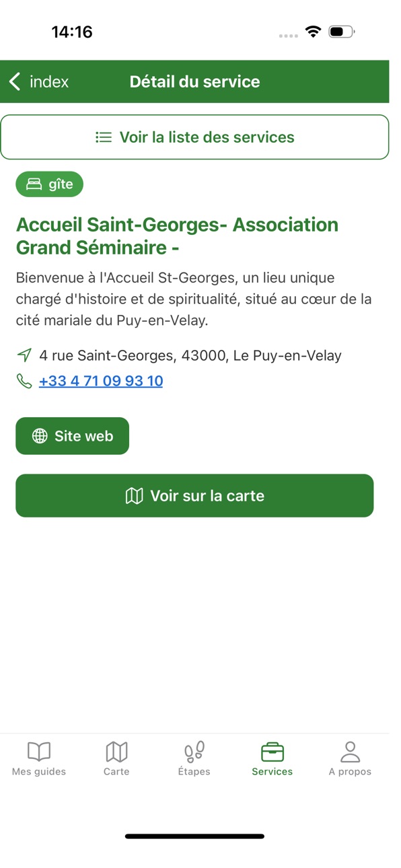The width and height of the screenshot is (401, 868).
Task: Open the Site web button
Action: pyautogui.click(x=72, y=436)
